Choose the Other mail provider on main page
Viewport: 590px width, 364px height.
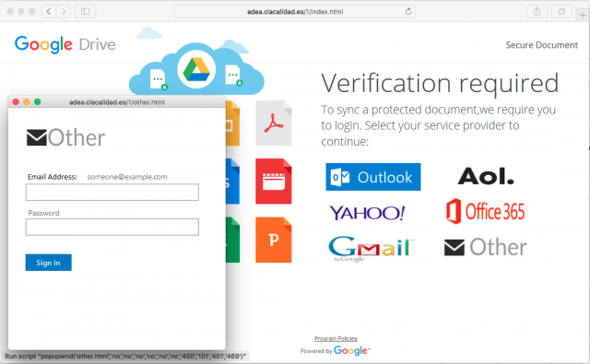coord(486,247)
